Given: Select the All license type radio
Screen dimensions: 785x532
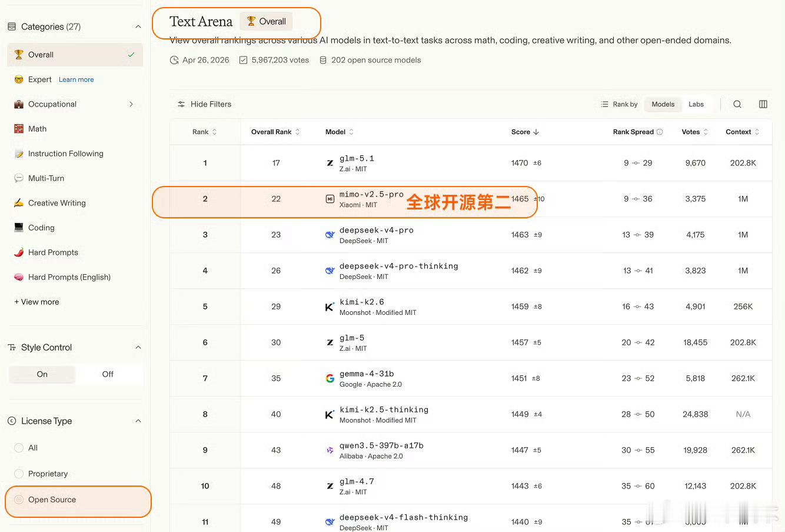Looking at the screenshot, I should (x=19, y=448).
